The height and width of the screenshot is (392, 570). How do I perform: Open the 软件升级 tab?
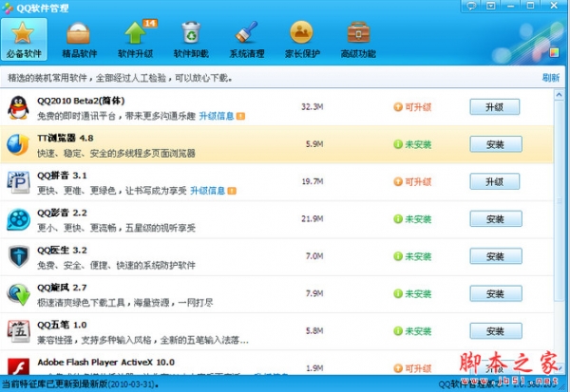pyautogui.click(x=135, y=39)
